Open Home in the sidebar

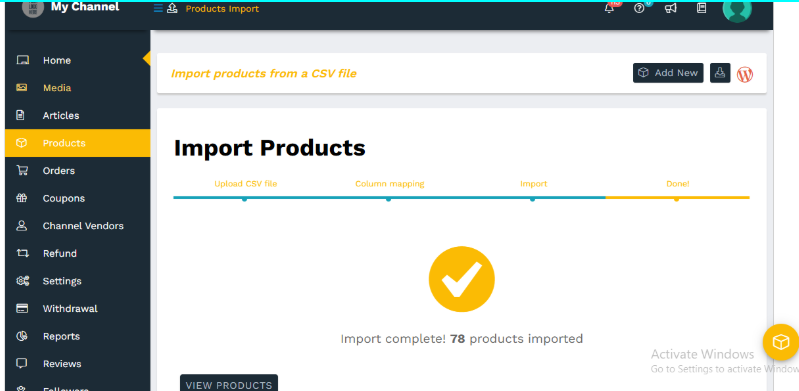coord(77,60)
